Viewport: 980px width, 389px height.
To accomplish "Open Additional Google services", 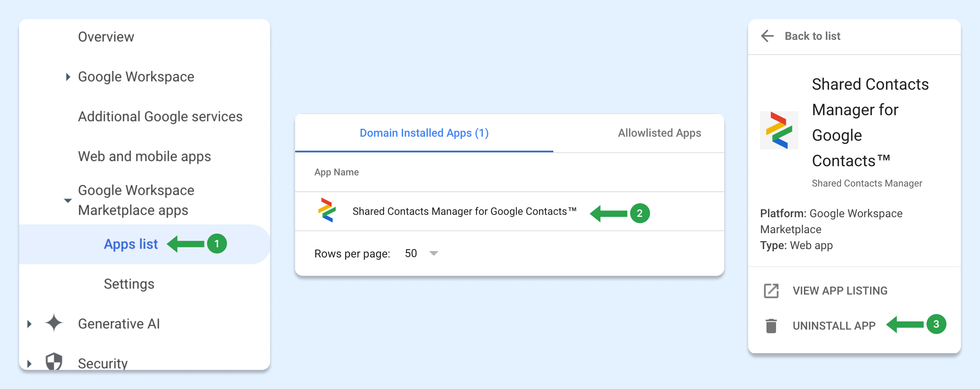I will click(160, 116).
